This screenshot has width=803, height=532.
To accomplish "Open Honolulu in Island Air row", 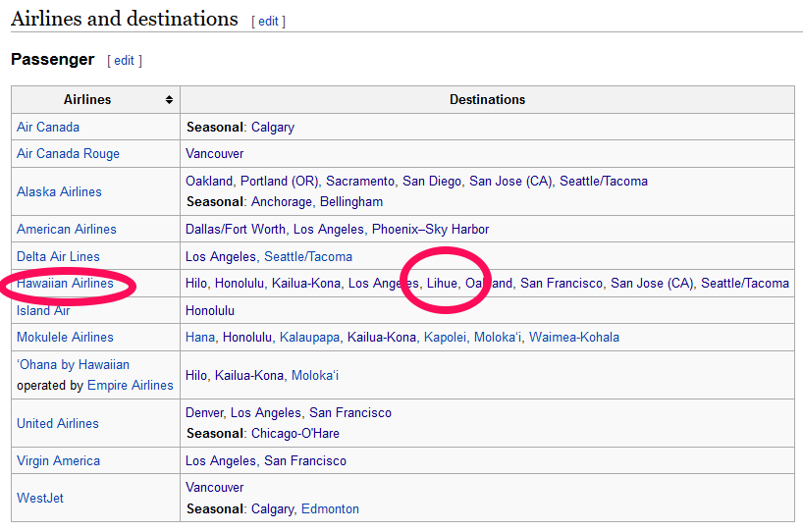I will (210, 311).
